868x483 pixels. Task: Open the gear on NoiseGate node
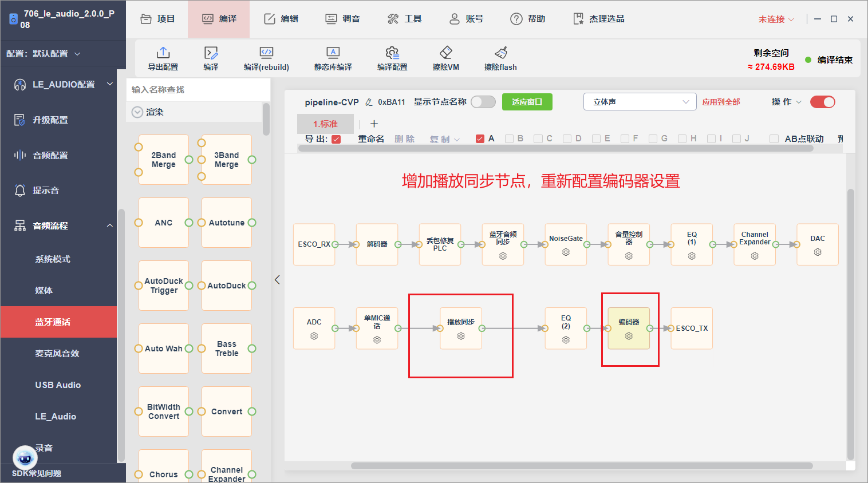[x=566, y=252]
